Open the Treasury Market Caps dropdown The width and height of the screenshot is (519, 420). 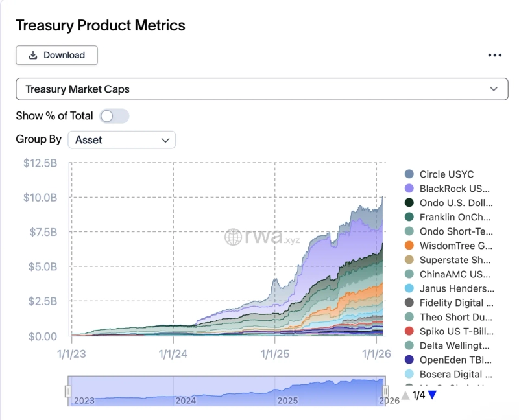[x=261, y=89]
